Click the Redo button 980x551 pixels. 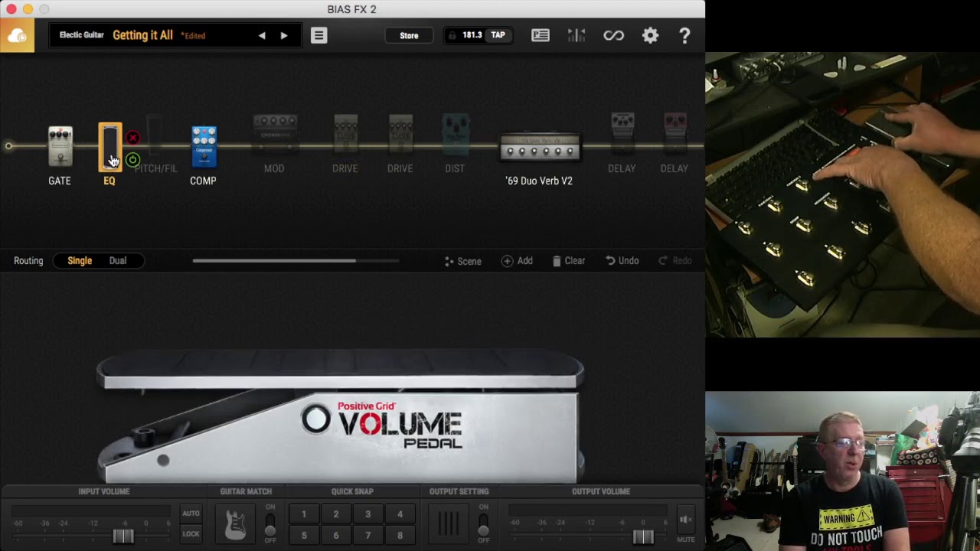[x=675, y=261]
